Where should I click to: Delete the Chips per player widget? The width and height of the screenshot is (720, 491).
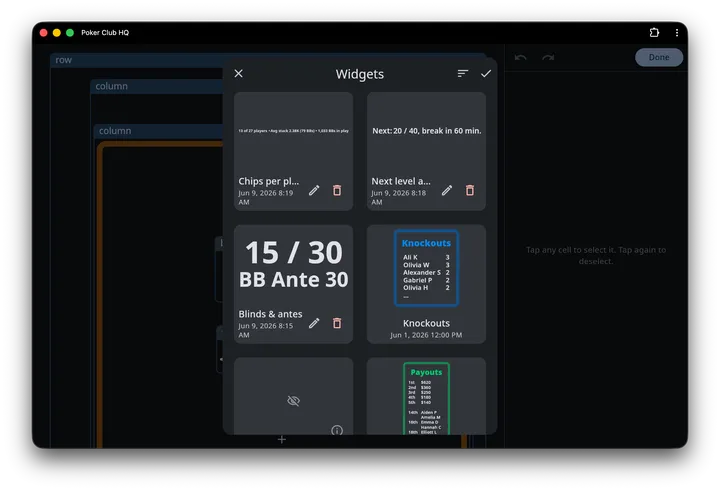337,190
